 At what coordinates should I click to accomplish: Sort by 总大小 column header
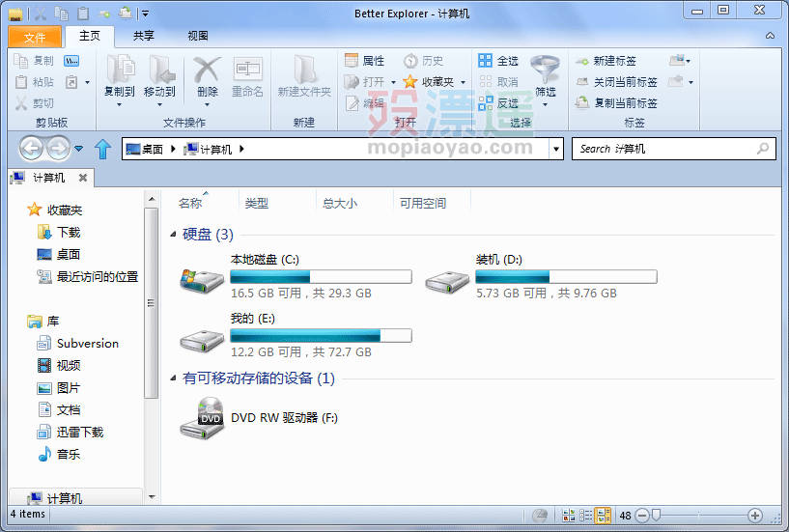tap(340, 204)
